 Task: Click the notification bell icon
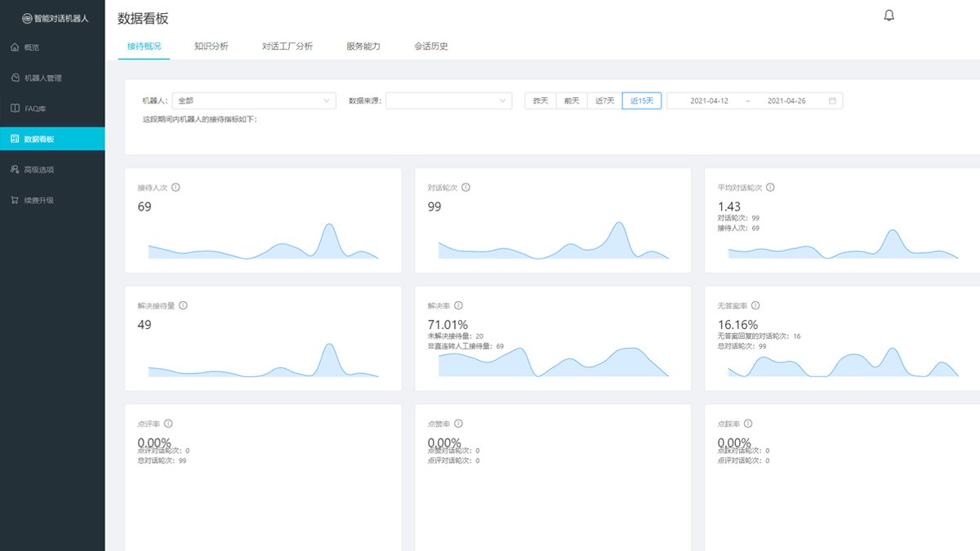[889, 16]
